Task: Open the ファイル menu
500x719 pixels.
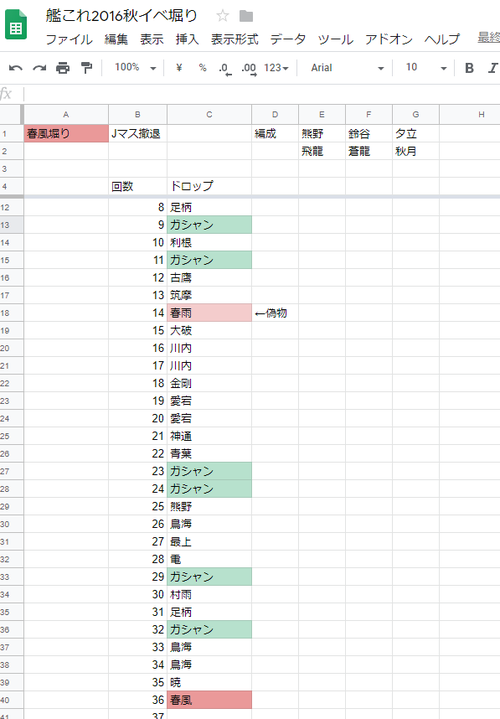Action: click(69, 39)
